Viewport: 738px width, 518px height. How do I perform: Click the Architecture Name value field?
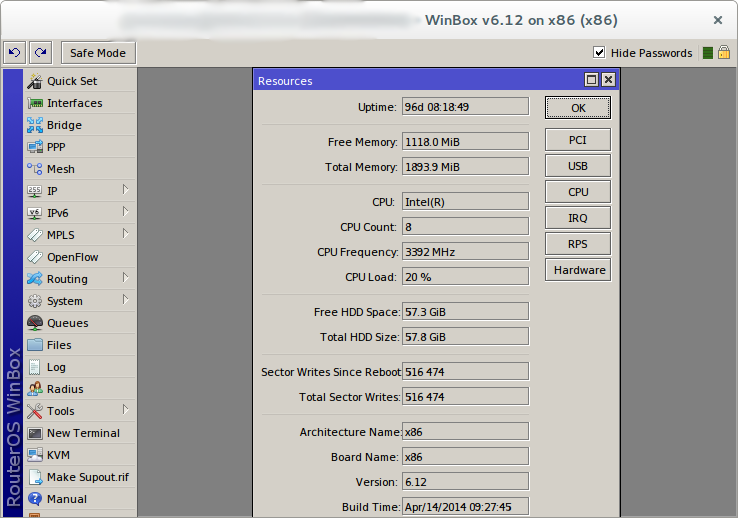tap(465, 431)
